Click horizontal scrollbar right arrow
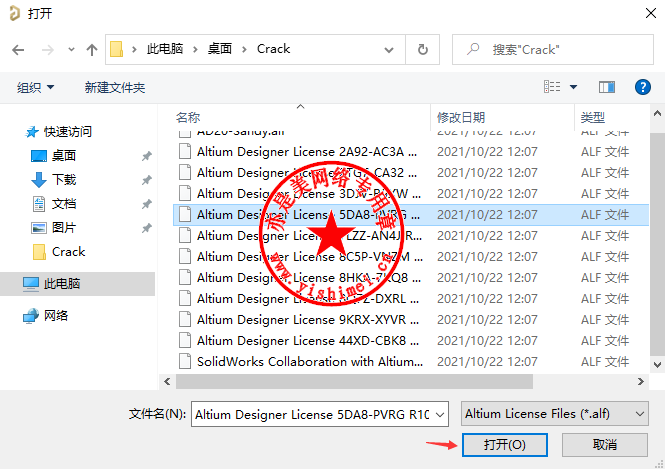 (x=640, y=382)
